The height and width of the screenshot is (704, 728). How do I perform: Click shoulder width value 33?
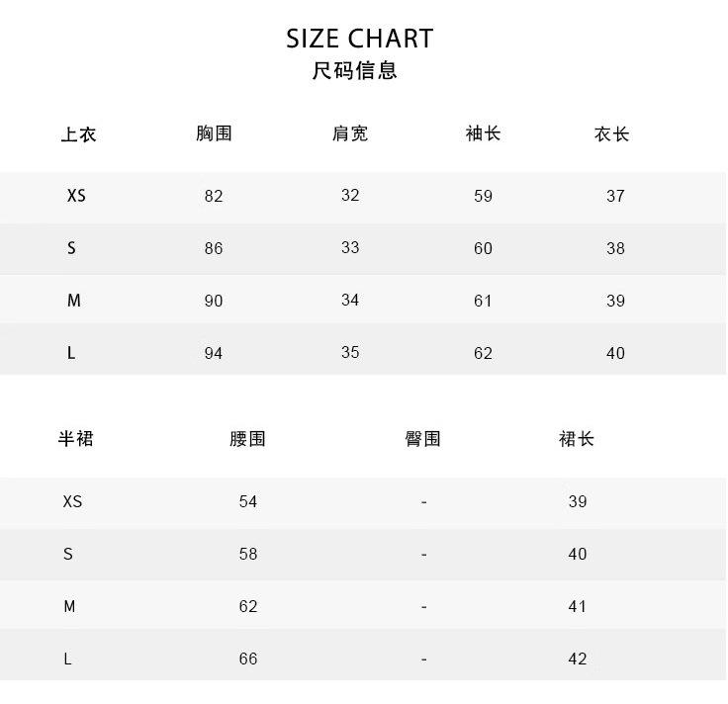pos(350,247)
